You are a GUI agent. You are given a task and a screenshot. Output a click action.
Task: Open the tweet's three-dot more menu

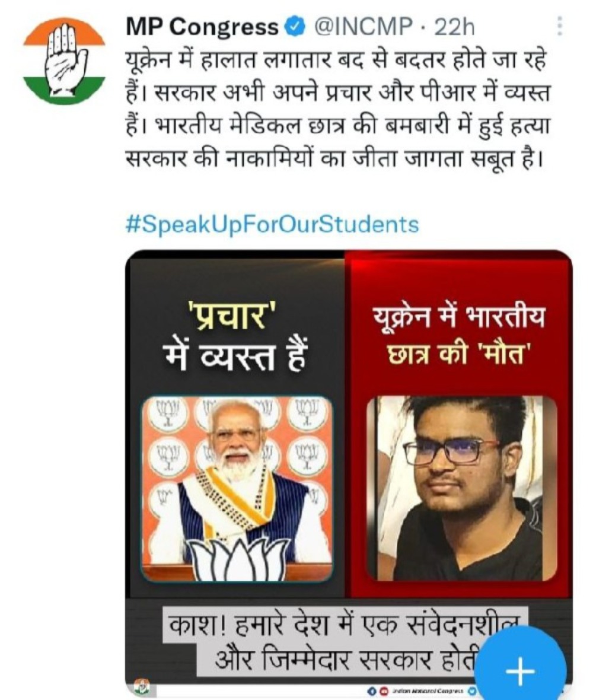pos(560,26)
